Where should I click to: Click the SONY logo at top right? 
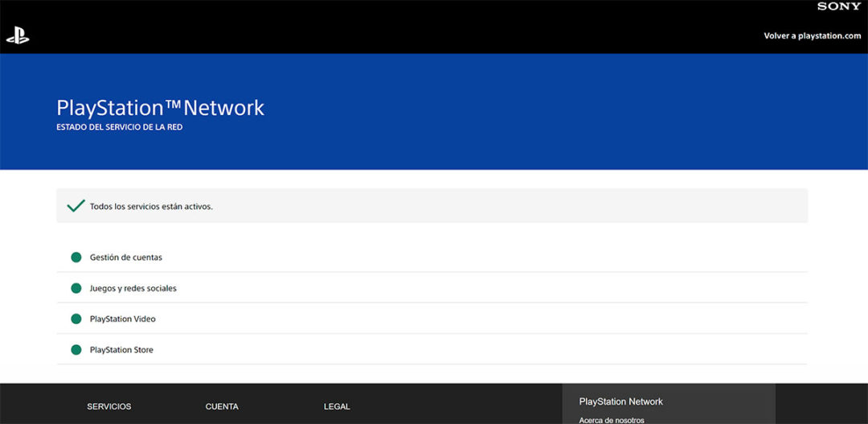[839, 6]
